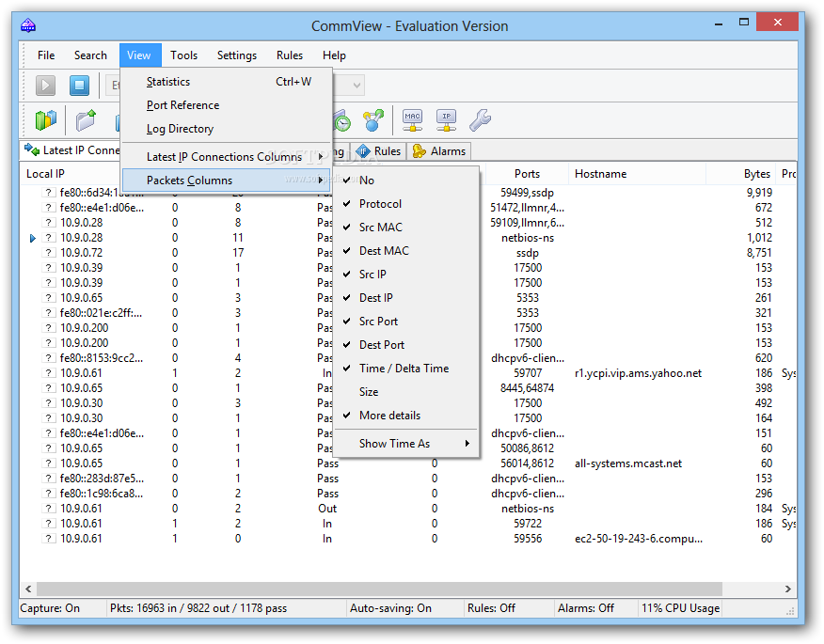Click the ? icon beside fe80::283d:87e5
The image size is (824, 644).
[48, 479]
